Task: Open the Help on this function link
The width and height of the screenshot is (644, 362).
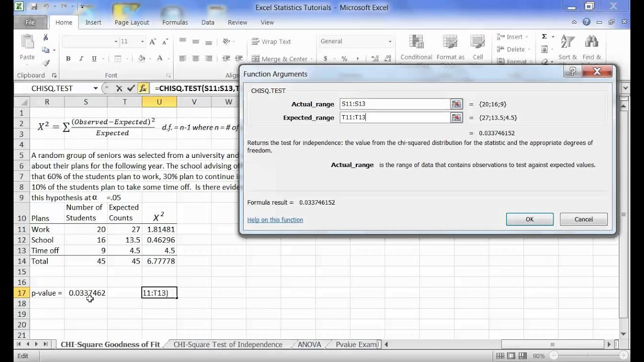Action: (275, 220)
